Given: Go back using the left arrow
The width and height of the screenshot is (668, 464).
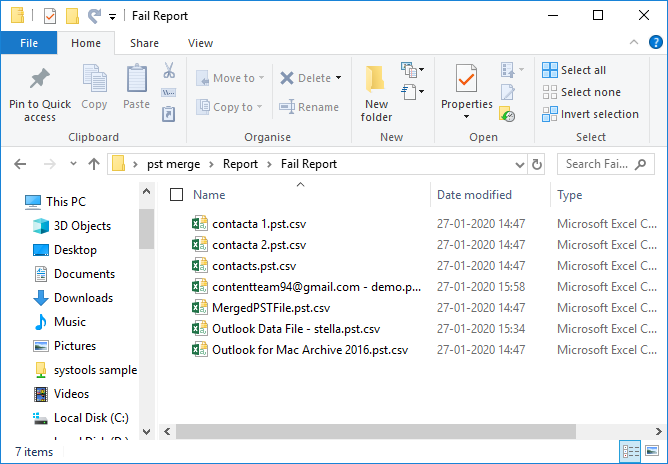Looking at the screenshot, I should coord(20,164).
